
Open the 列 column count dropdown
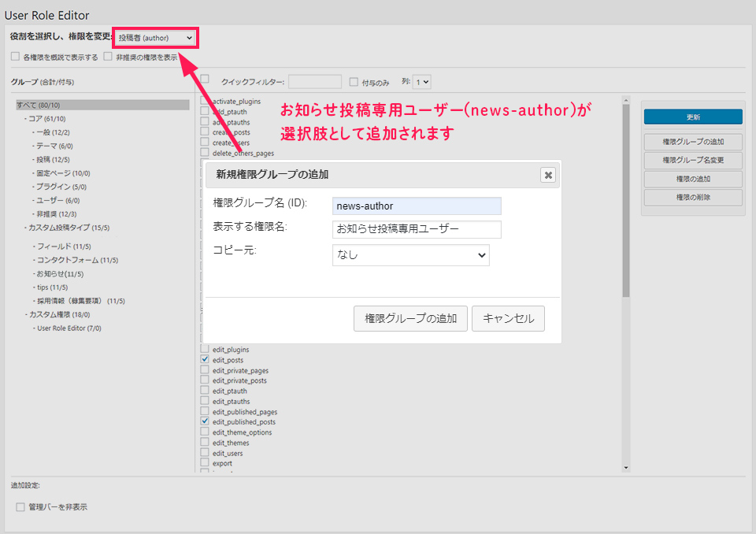tap(422, 81)
